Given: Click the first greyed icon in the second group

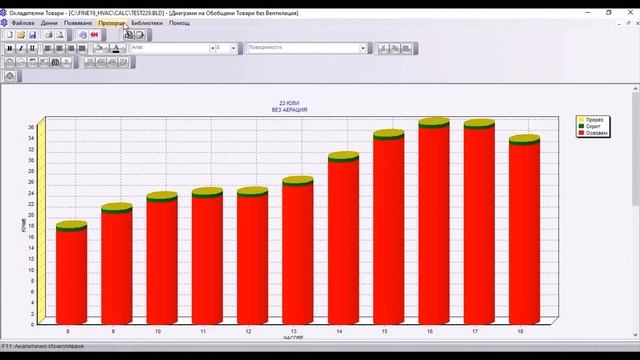Looking at the screenshot, I should (x=90, y=62).
